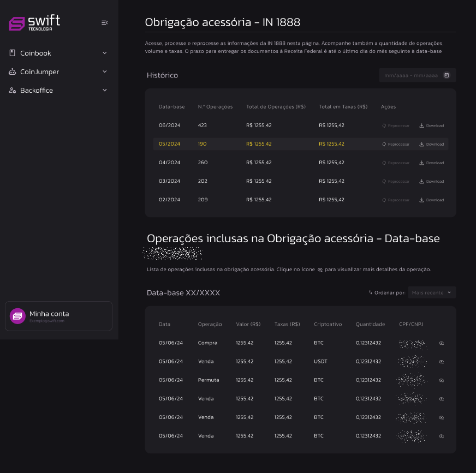Screen dimensions: 476x473
Task: Click the Reprocessar icon on row 06/2024
Action: 384,125
